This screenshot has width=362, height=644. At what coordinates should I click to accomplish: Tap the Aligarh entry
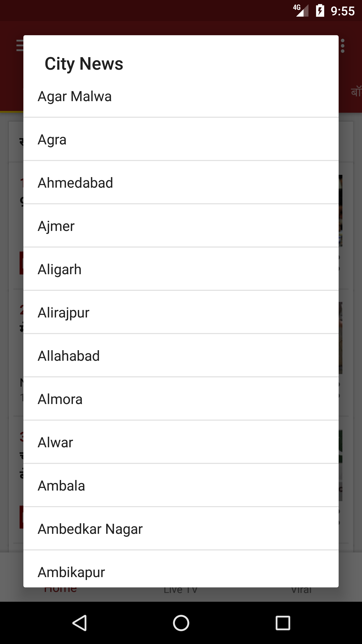click(x=181, y=269)
